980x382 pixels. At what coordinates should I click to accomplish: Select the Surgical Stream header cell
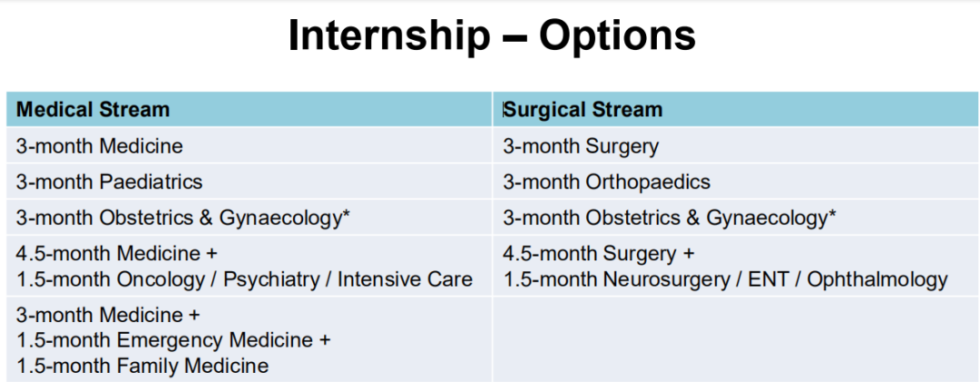[736, 110]
